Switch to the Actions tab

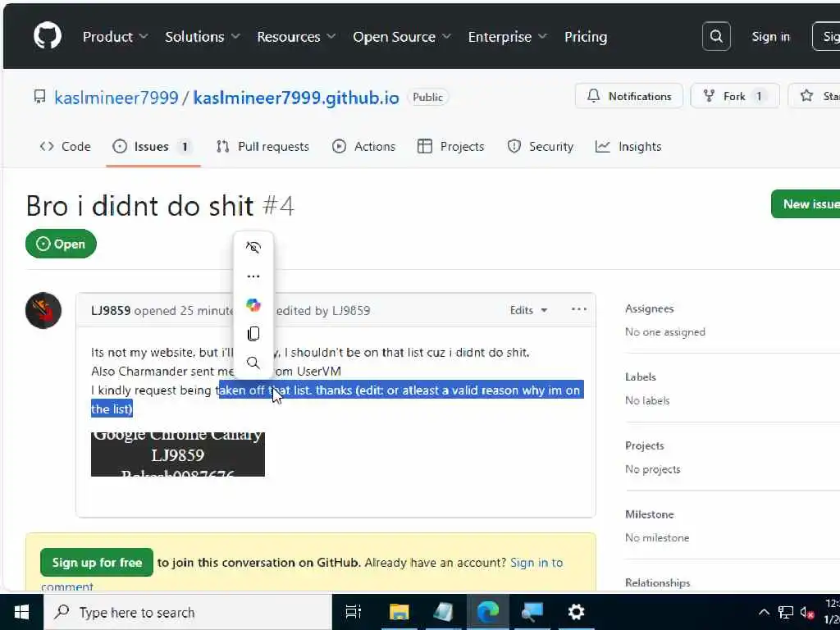(363, 146)
